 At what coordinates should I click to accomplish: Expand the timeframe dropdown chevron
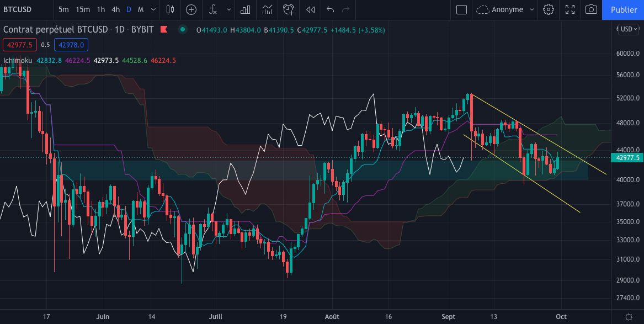153,10
